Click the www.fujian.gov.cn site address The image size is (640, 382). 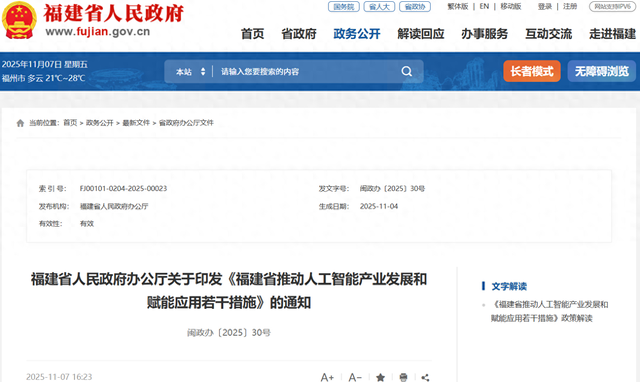tap(98, 31)
